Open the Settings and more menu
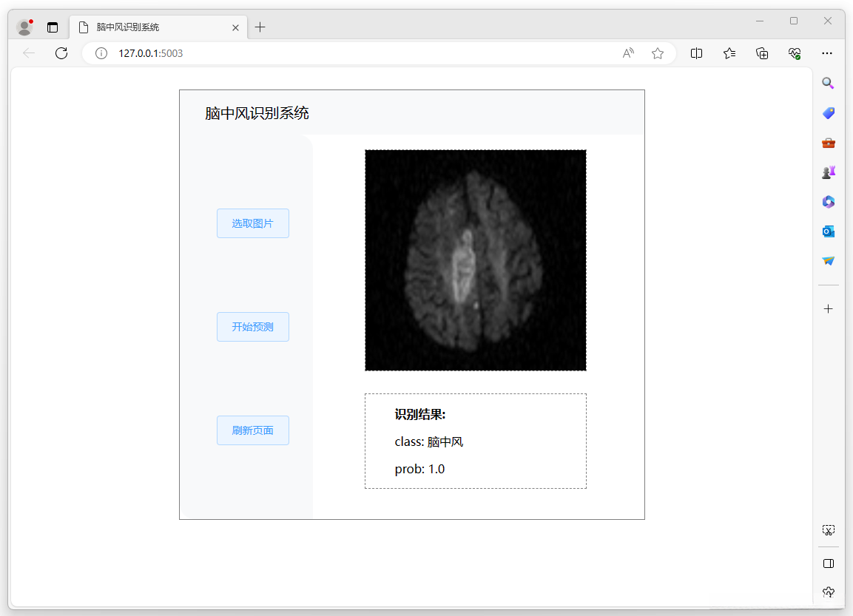The height and width of the screenshot is (616, 853). (827, 53)
